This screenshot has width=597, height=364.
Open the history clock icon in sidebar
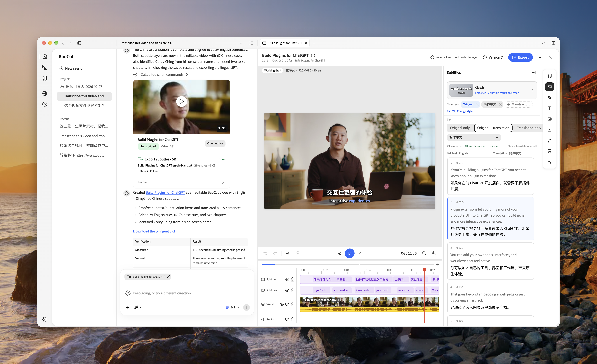(45, 104)
